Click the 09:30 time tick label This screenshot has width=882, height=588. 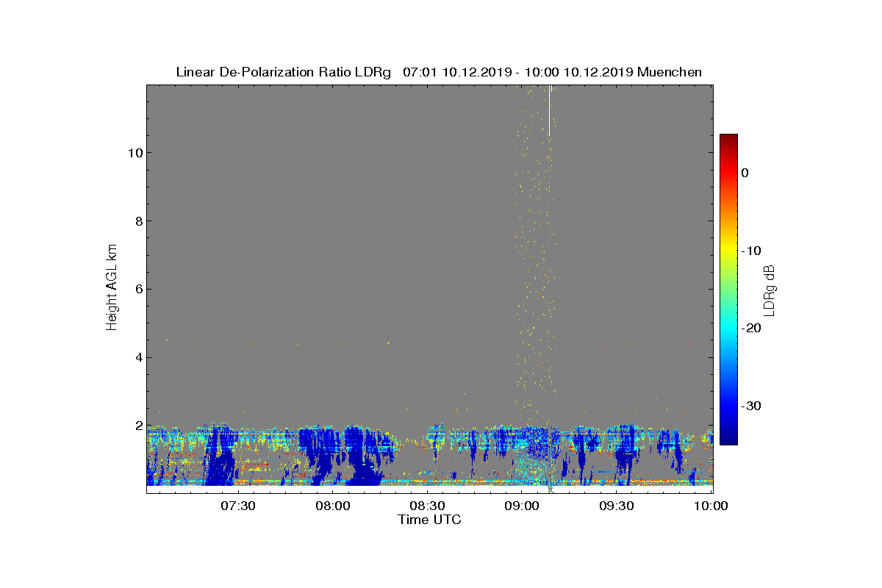click(617, 506)
